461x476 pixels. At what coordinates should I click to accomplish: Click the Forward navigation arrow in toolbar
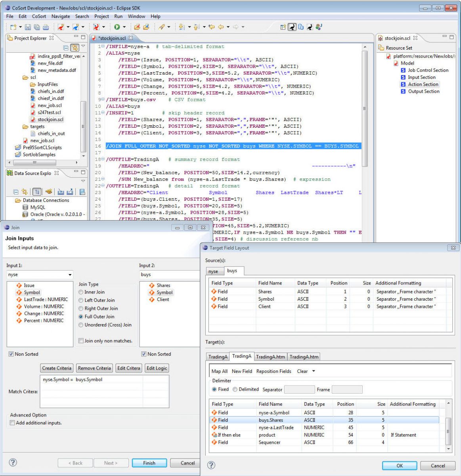[x=235, y=27]
